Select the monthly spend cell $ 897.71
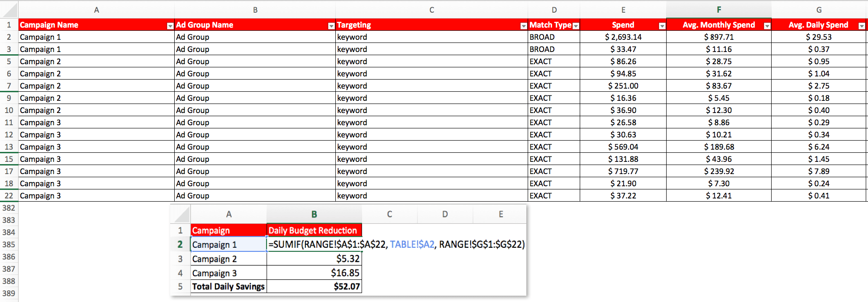Image resolution: width=868 pixels, height=302 pixels. 719,37
